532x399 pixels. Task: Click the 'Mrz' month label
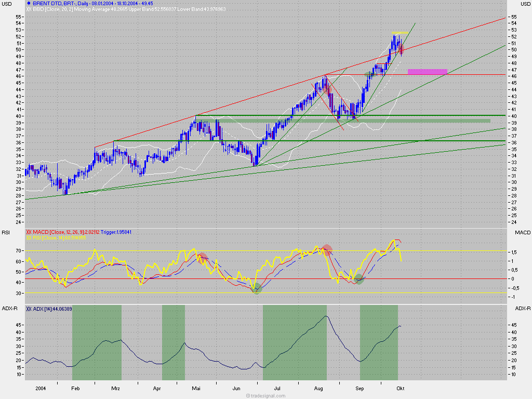(115, 388)
